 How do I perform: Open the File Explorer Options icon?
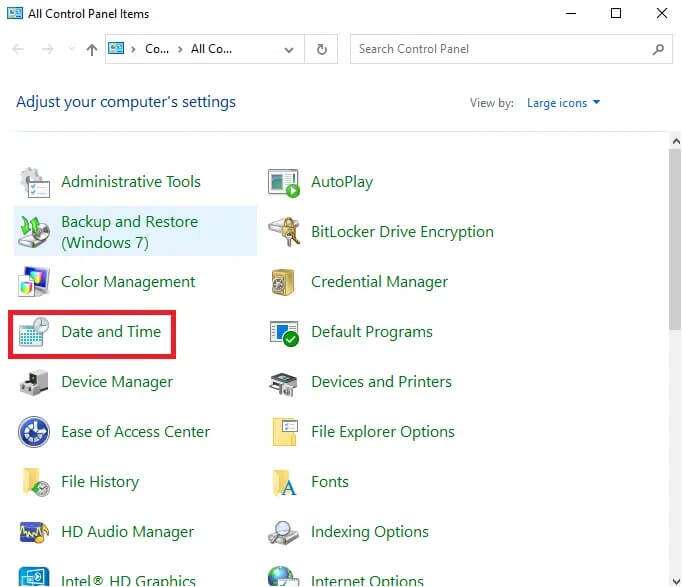[x=285, y=432]
